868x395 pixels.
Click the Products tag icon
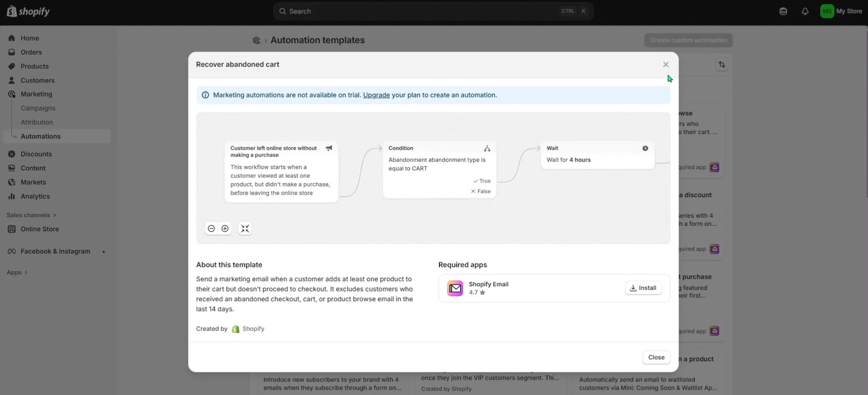coord(11,66)
